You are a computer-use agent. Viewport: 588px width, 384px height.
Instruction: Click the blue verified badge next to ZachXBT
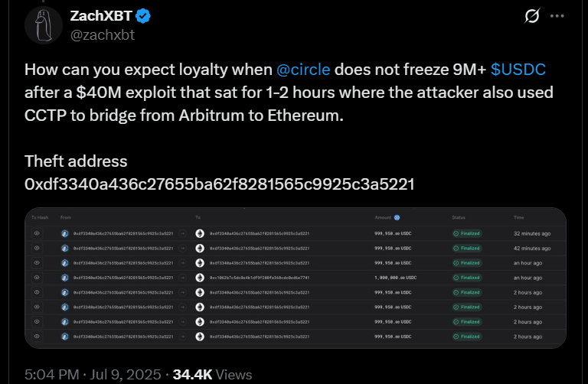pos(143,16)
